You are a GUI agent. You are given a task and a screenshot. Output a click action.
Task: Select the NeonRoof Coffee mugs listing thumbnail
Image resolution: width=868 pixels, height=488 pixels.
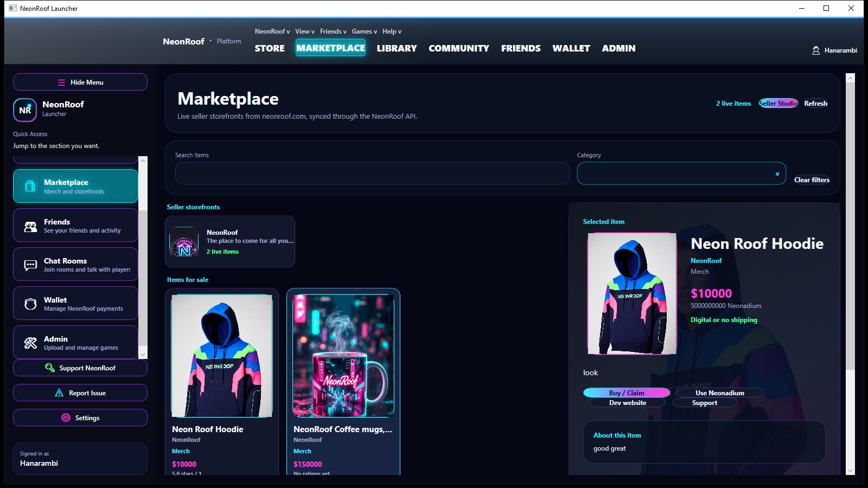[343, 356]
